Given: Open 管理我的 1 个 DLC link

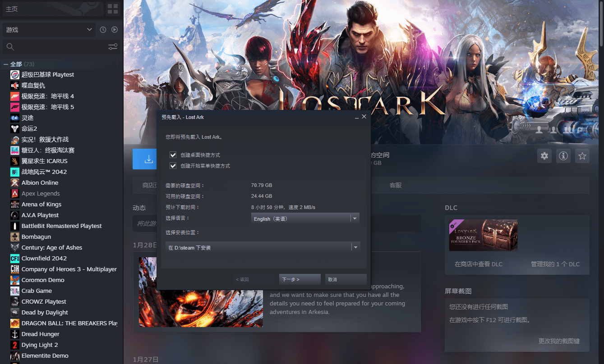Looking at the screenshot, I should (x=555, y=264).
